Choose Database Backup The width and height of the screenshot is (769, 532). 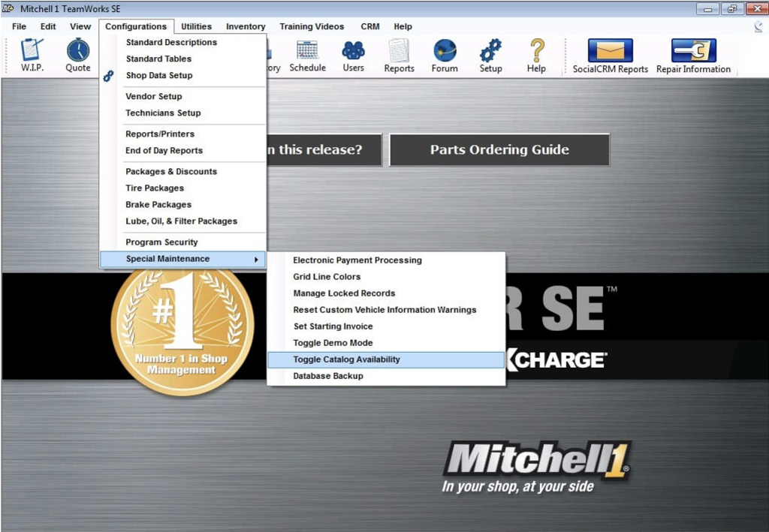coord(386,376)
